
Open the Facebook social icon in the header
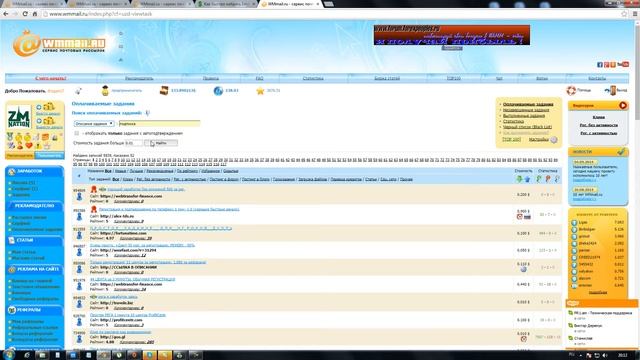coord(600,64)
